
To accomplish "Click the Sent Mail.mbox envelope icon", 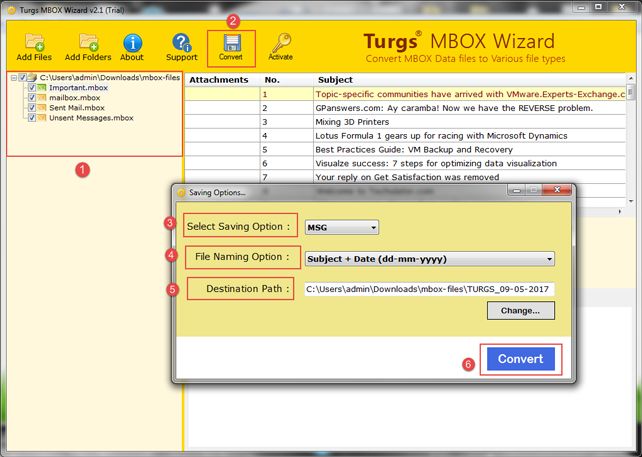I will [x=42, y=108].
